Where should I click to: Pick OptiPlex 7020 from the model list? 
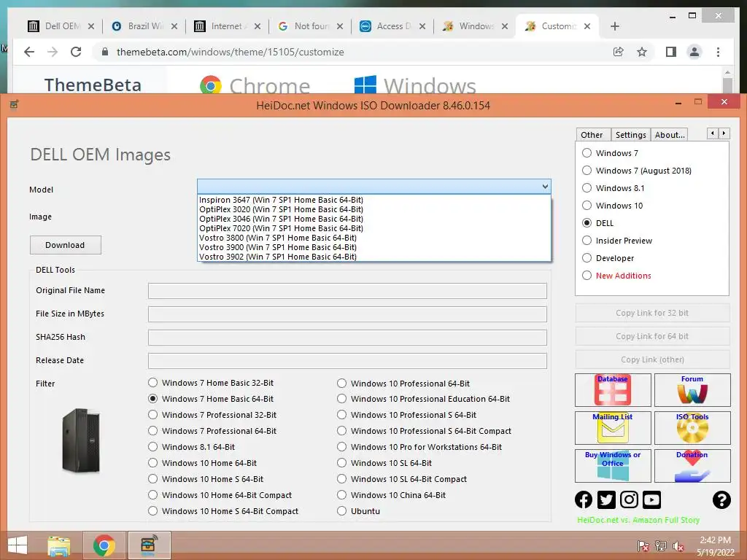[x=374, y=228]
